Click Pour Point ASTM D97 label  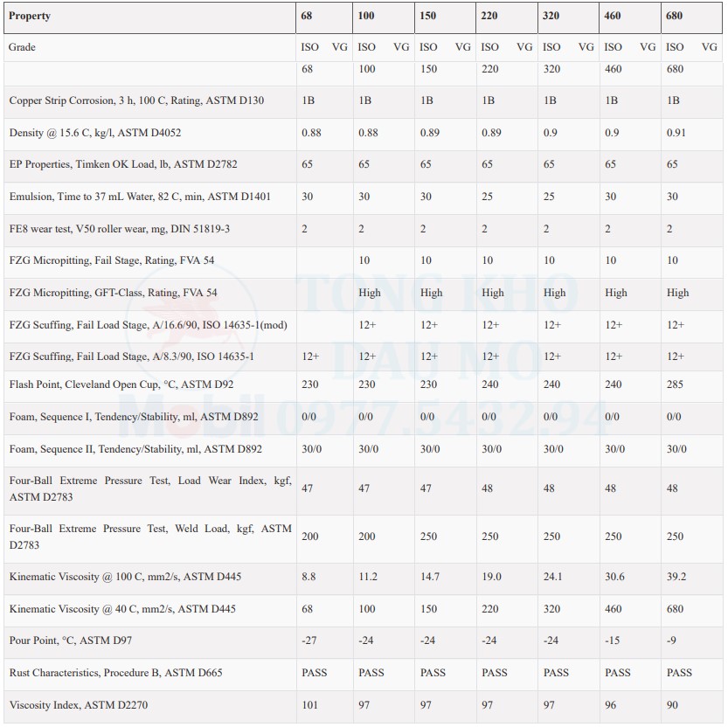tap(71, 640)
